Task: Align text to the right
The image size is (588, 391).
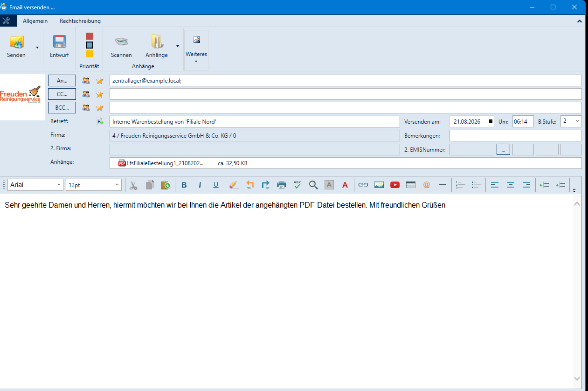Action: point(526,185)
